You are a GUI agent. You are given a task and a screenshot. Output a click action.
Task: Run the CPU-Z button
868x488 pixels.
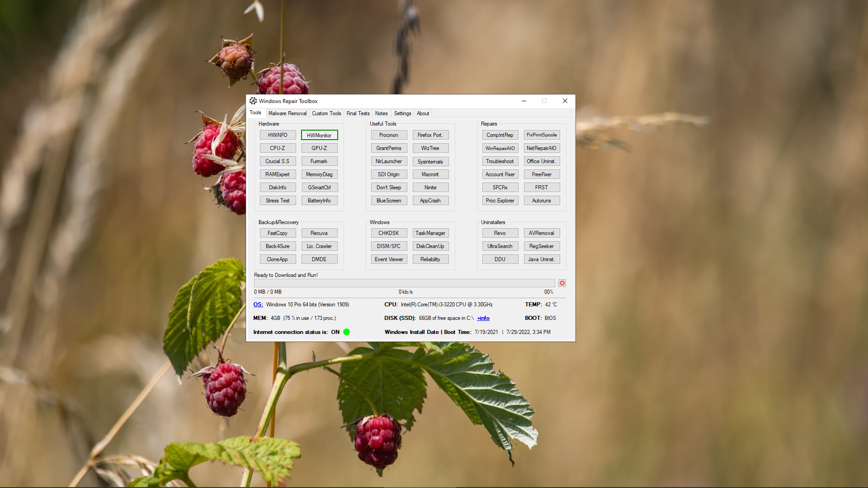click(278, 148)
